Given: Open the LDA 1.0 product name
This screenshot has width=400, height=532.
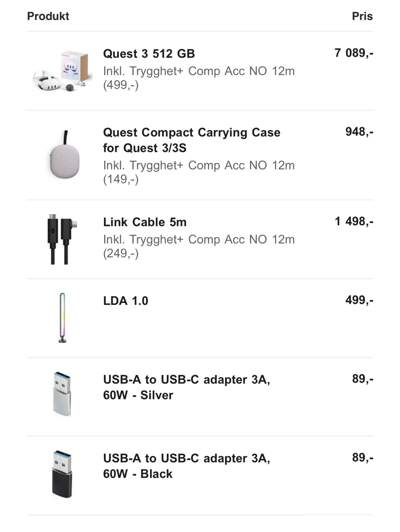Looking at the screenshot, I should click(126, 301).
